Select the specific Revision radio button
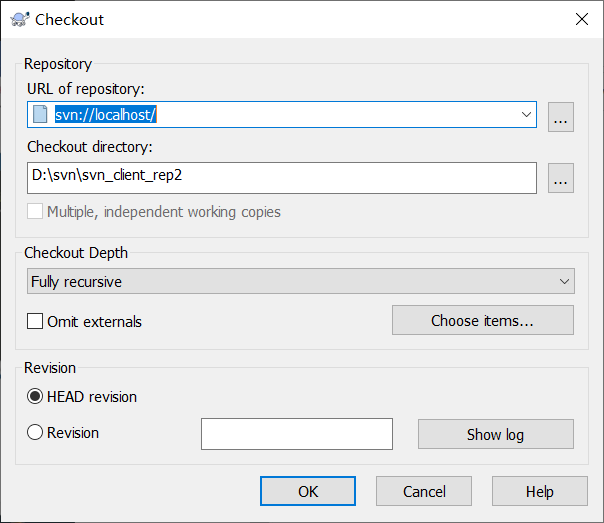The width and height of the screenshot is (604, 523). click(35, 432)
